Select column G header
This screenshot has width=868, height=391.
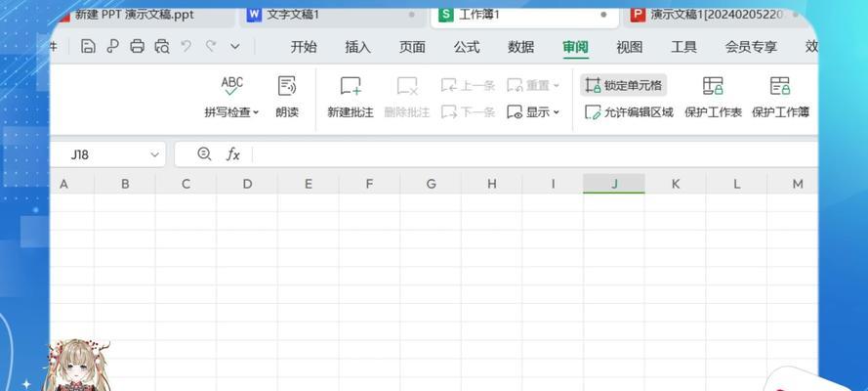(431, 184)
